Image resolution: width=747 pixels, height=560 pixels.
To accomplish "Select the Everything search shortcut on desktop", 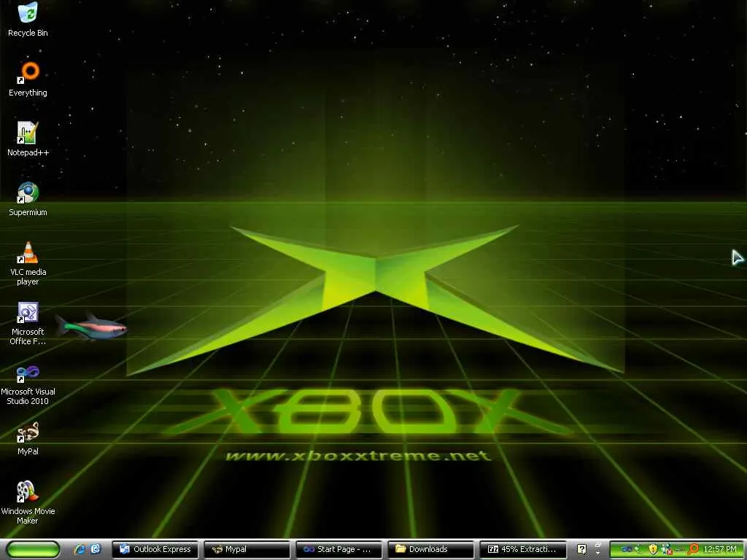I will tap(28, 79).
